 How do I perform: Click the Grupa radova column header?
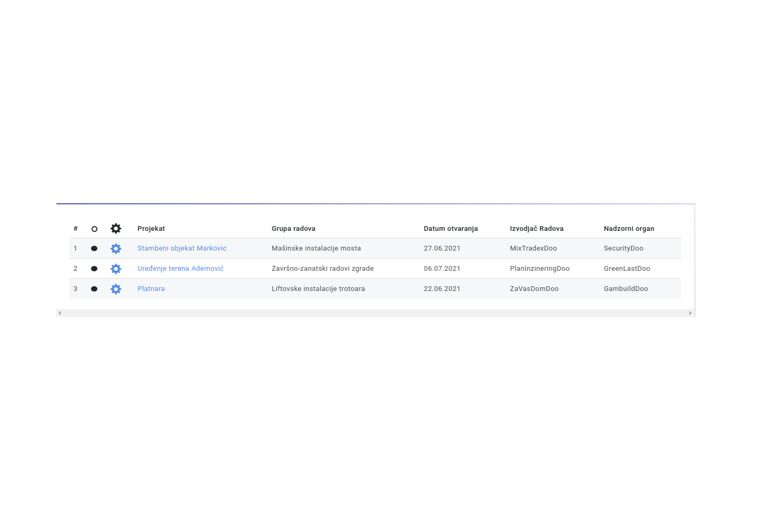(x=293, y=229)
